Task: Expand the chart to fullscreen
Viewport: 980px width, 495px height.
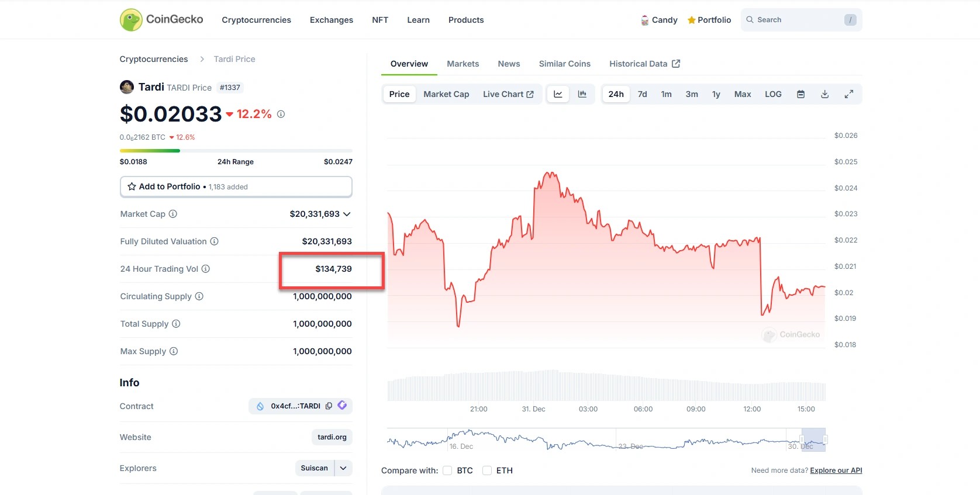Action: [x=849, y=94]
